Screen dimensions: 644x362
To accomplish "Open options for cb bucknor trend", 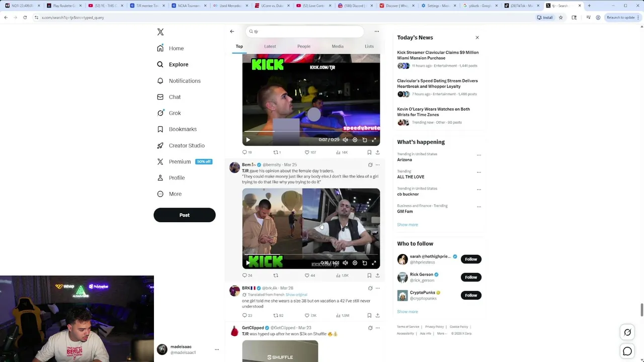I will coord(478,190).
